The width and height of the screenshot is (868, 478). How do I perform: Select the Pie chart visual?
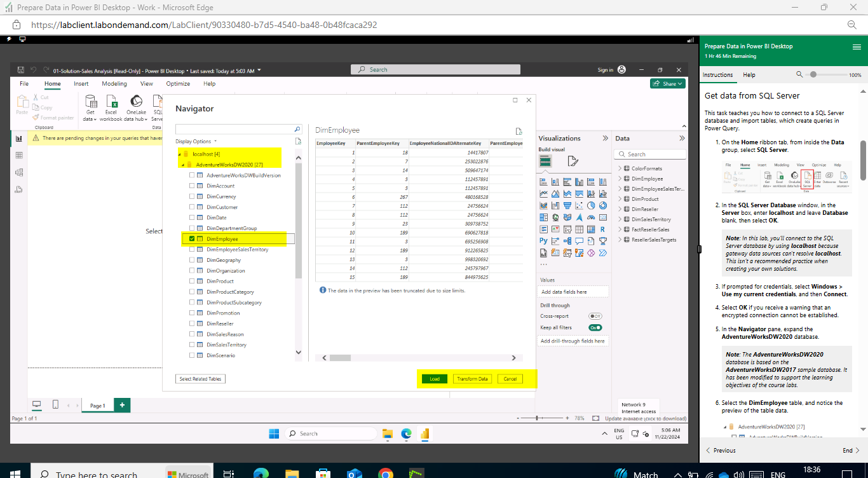(591, 205)
